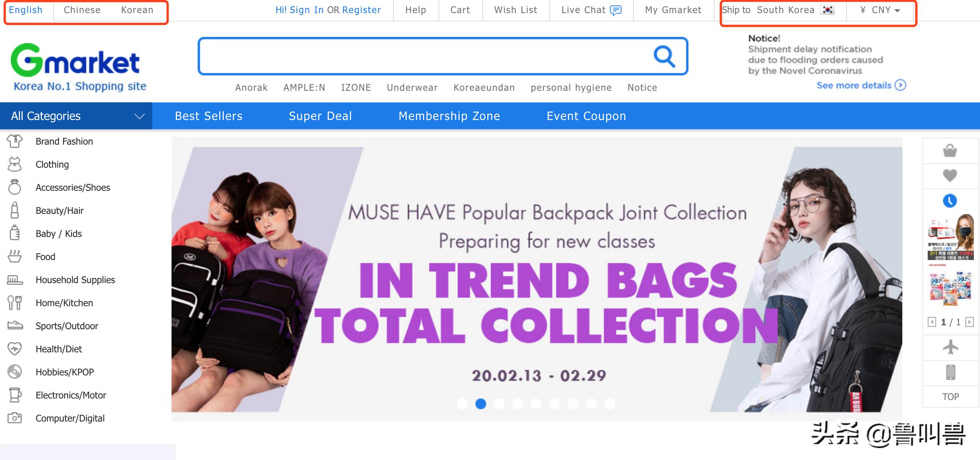Open recently viewed clock icon
This screenshot has height=460, width=980.
[950, 201]
